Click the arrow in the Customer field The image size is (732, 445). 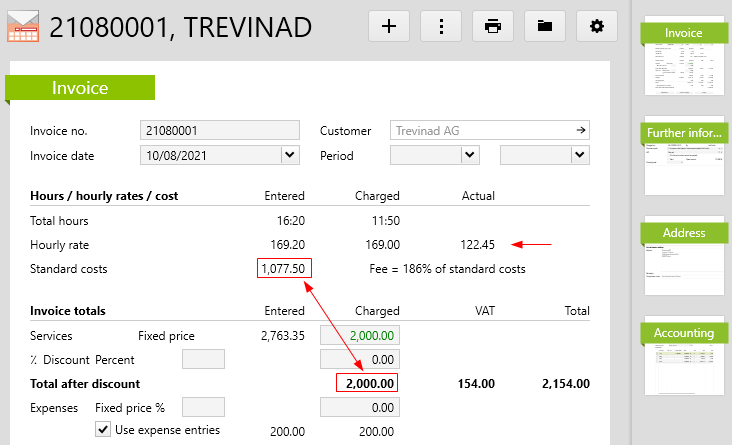point(580,130)
